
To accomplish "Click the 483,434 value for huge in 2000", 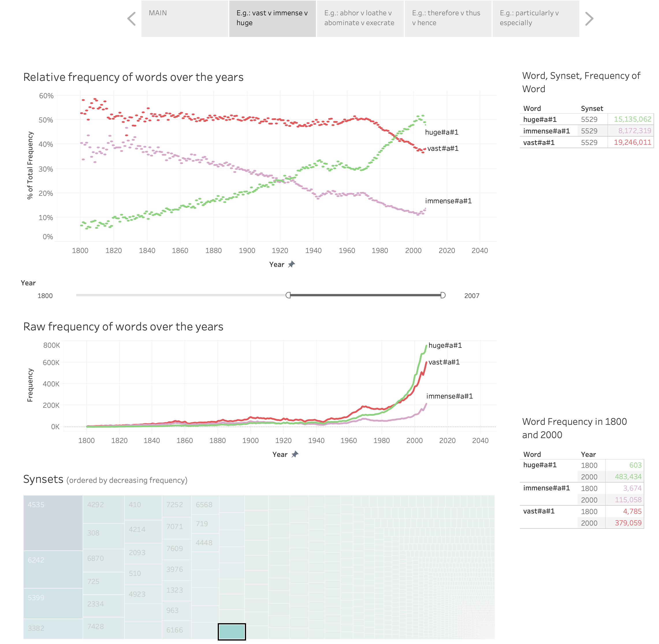I will pos(628,477).
